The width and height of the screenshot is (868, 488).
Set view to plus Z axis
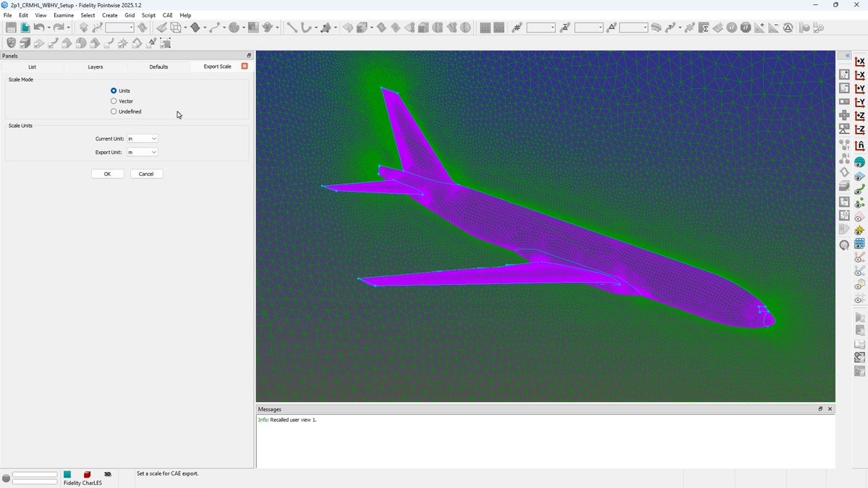click(x=859, y=116)
